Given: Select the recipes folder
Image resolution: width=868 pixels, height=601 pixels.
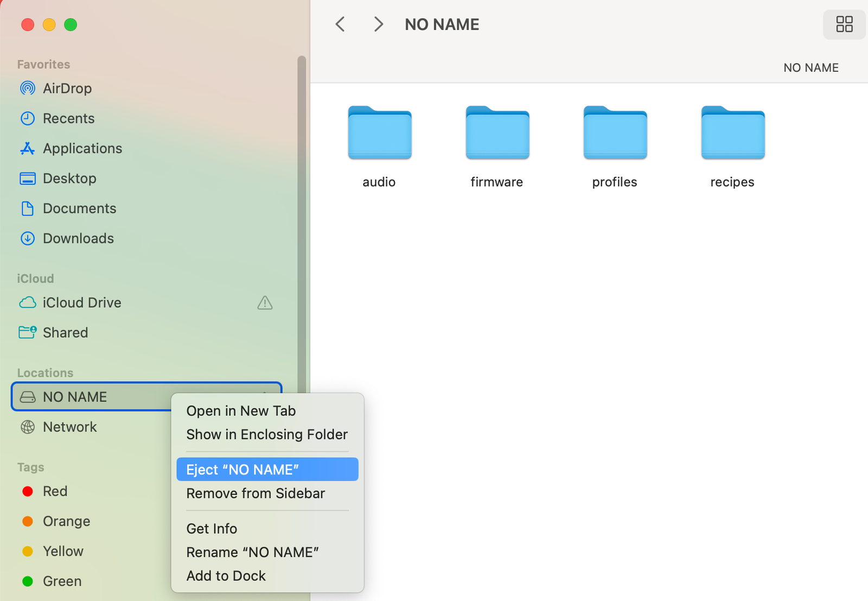Looking at the screenshot, I should pyautogui.click(x=732, y=147).
